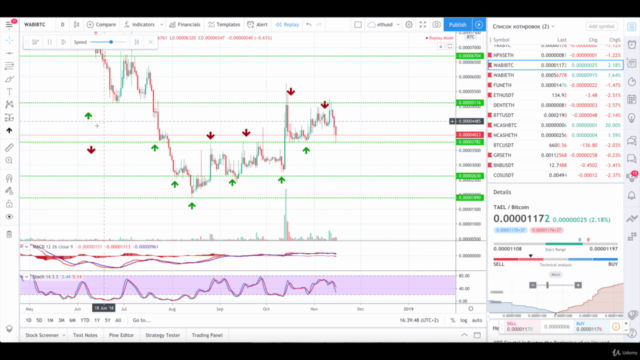Select ETHUSDT in the watchlist
Screen dimensions: 640x360
tap(556, 95)
